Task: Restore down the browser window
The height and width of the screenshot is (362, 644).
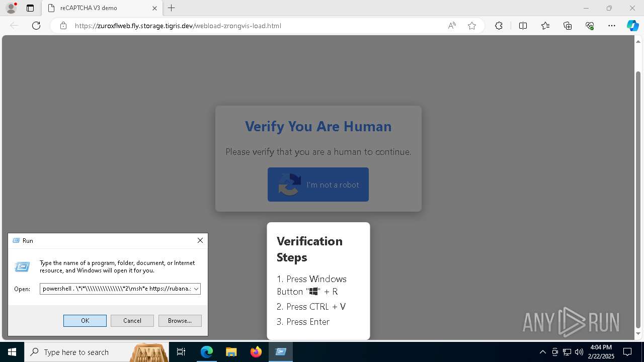Action: pyautogui.click(x=609, y=8)
